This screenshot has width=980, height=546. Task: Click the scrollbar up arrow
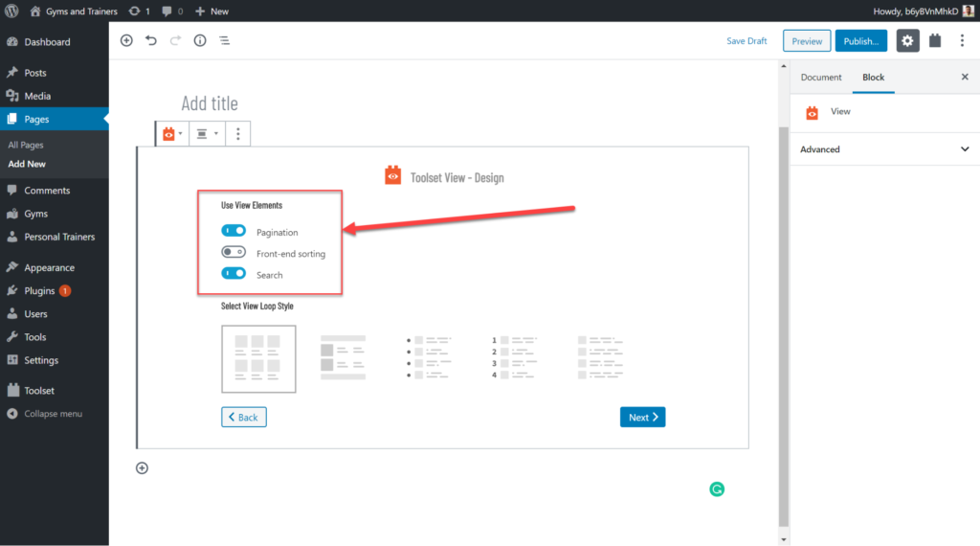coord(784,66)
